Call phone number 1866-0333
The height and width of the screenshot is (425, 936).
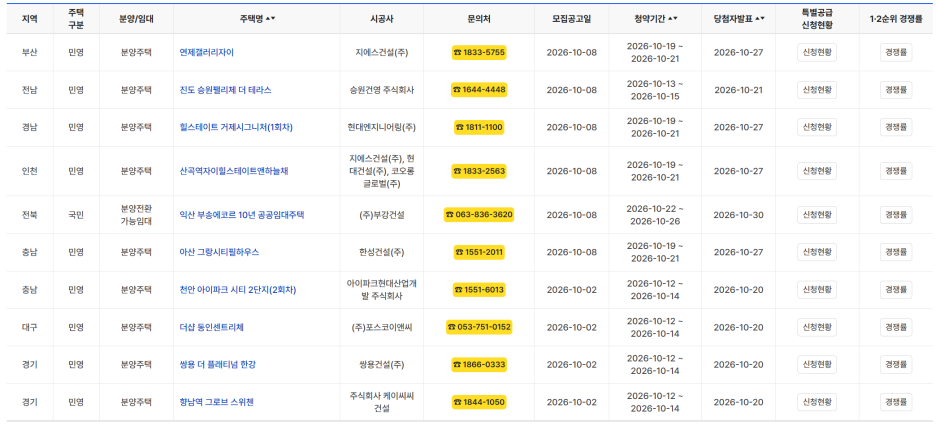coord(479,365)
